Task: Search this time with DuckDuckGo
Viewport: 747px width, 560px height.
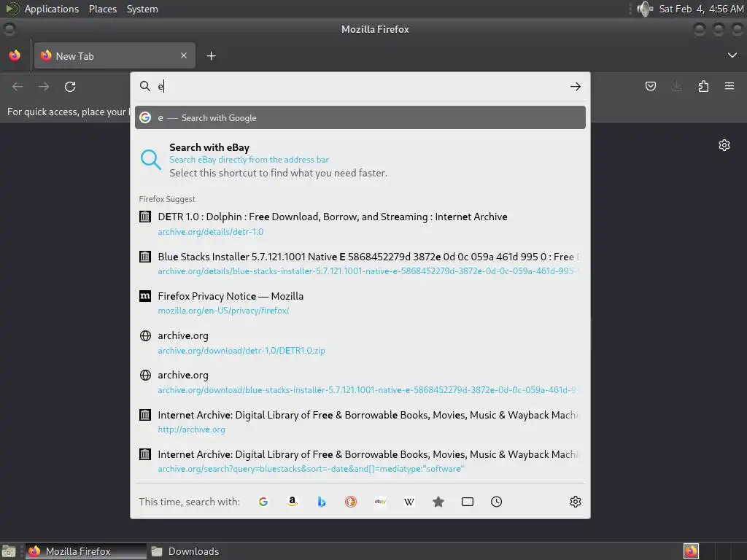Action: (351, 502)
